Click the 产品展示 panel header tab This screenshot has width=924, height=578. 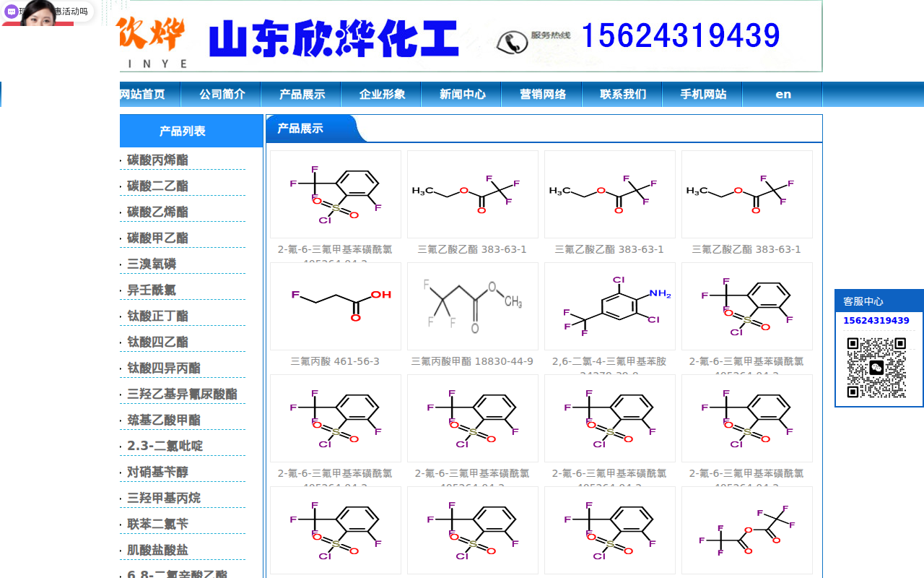coord(300,128)
